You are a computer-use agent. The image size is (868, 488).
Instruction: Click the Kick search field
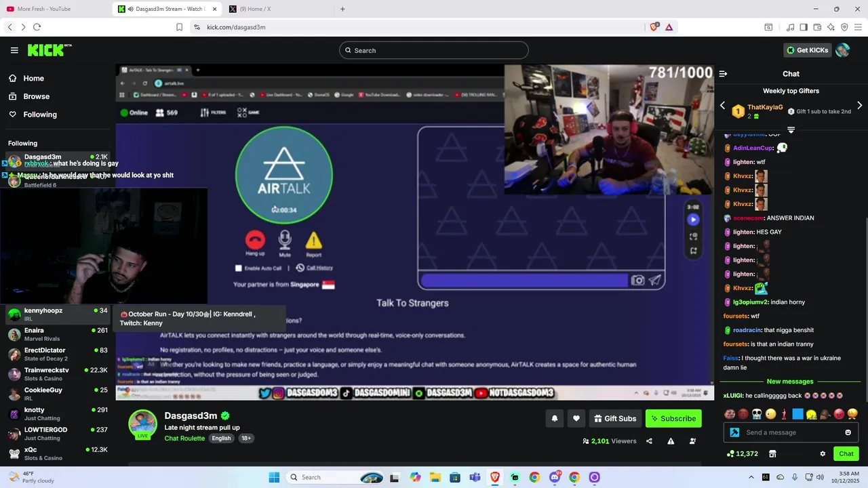(x=434, y=50)
